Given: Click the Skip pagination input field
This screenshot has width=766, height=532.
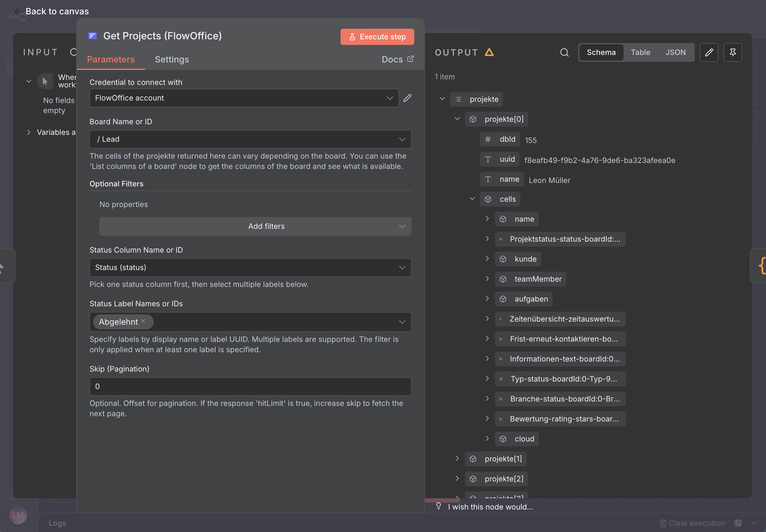Looking at the screenshot, I should pyautogui.click(x=250, y=386).
